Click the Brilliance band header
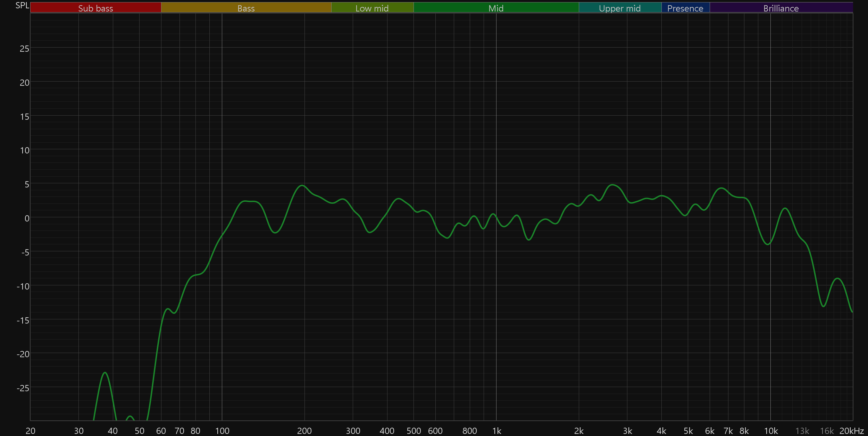 coord(781,8)
